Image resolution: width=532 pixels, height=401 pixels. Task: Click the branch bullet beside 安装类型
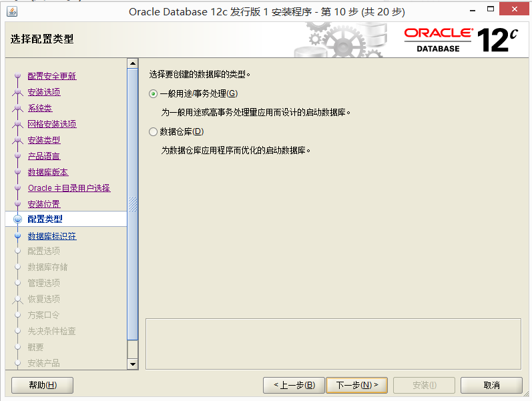17,139
